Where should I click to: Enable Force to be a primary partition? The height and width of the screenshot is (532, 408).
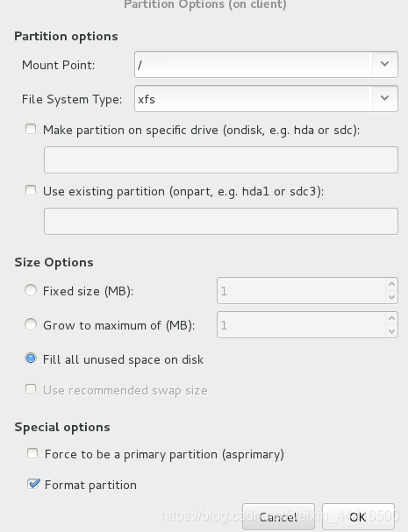32,453
